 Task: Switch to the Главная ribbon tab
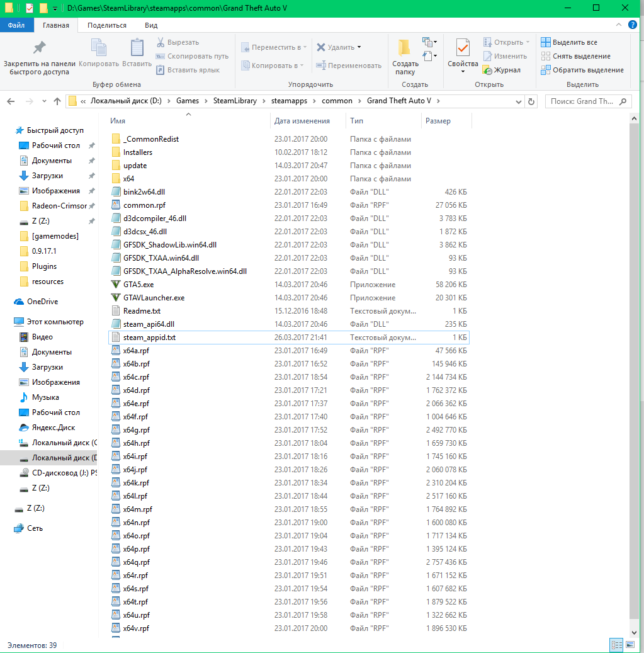pyautogui.click(x=56, y=25)
